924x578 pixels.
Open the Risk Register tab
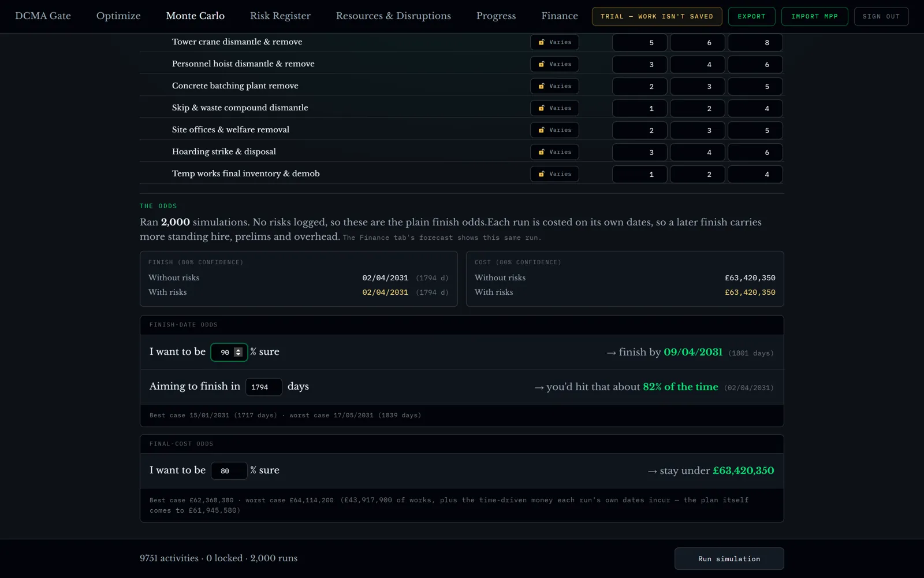[x=280, y=16]
